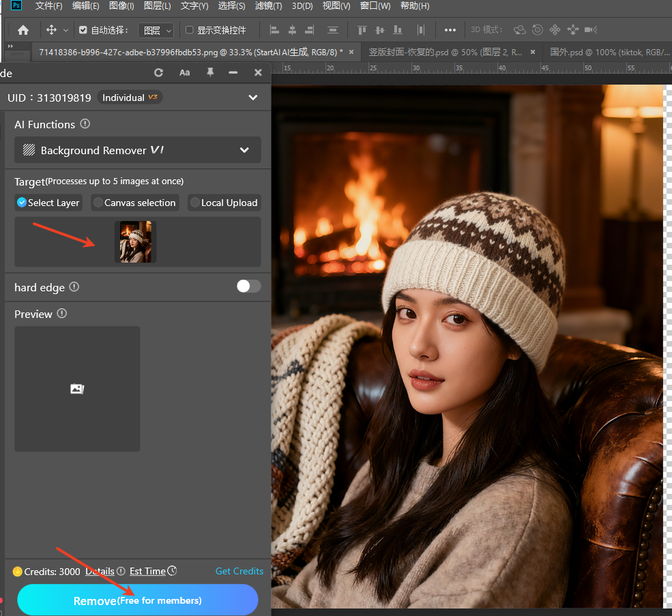Screen dimensions: 672x616
Task: Open the 滤镜 menu
Action: point(268,5)
